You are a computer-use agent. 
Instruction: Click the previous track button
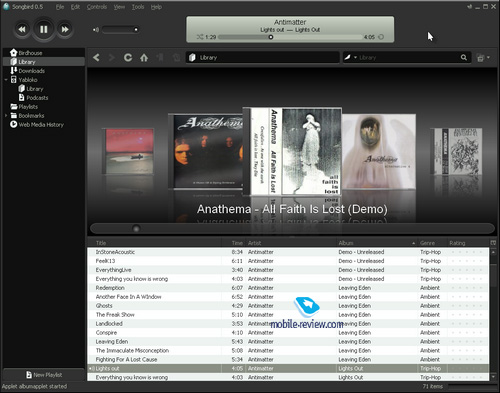point(22,29)
